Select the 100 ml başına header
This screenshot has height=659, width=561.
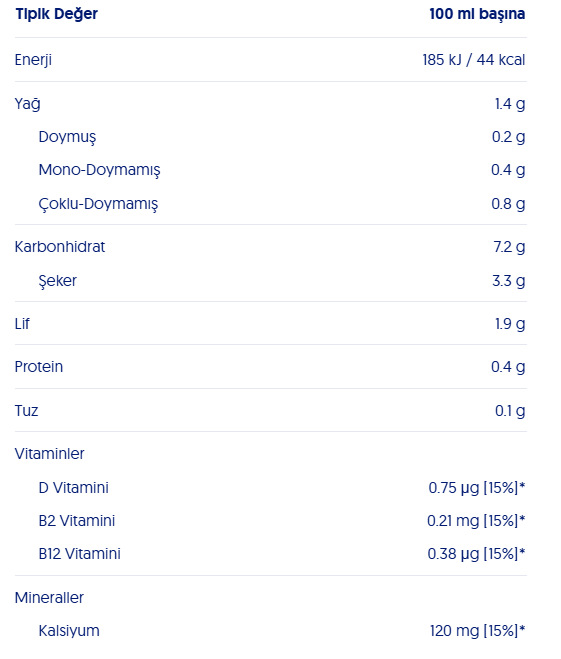(477, 14)
